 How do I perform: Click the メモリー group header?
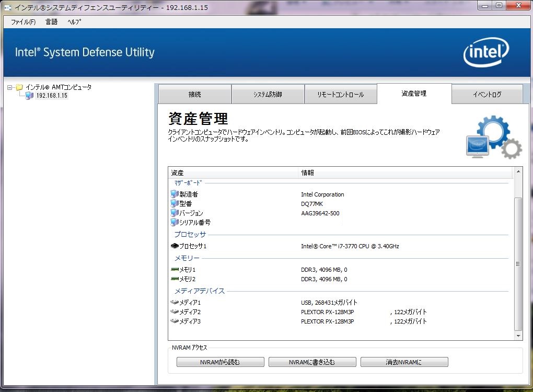point(187,258)
